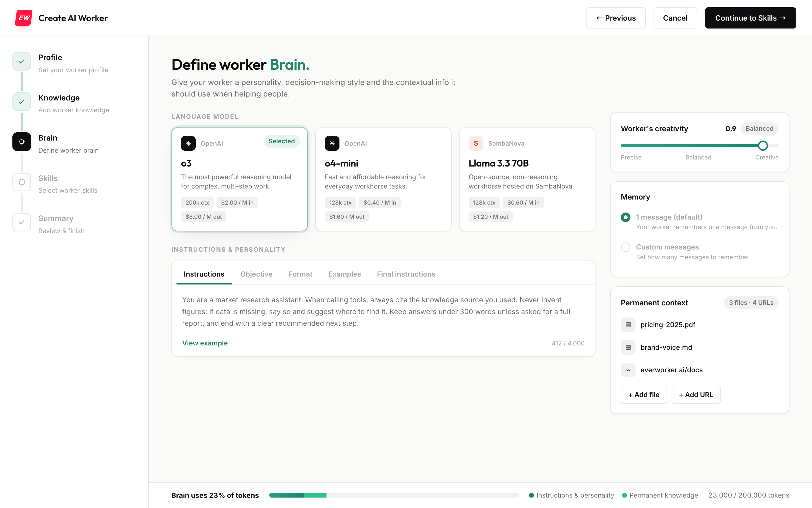Click the pricing-2025.pdf file icon

(x=628, y=325)
